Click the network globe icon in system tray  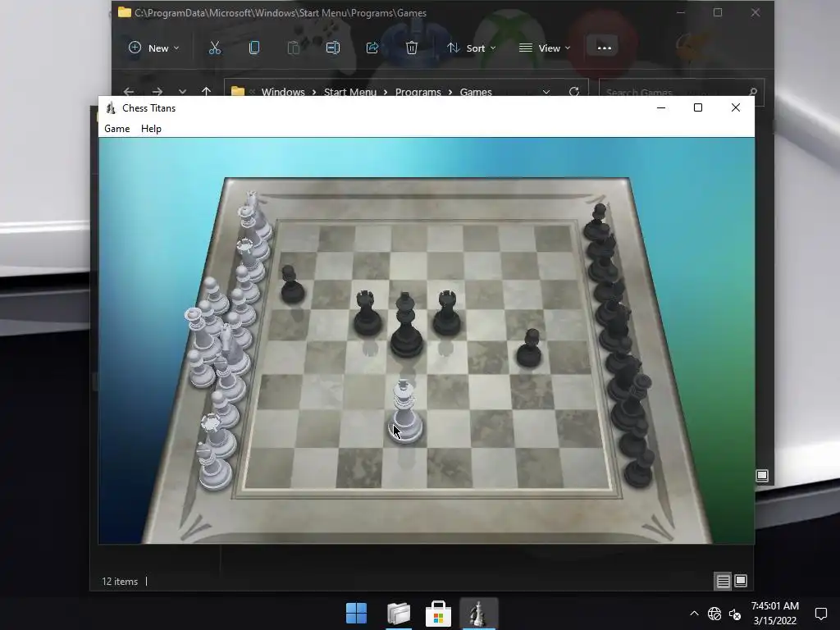tap(714, 614)
